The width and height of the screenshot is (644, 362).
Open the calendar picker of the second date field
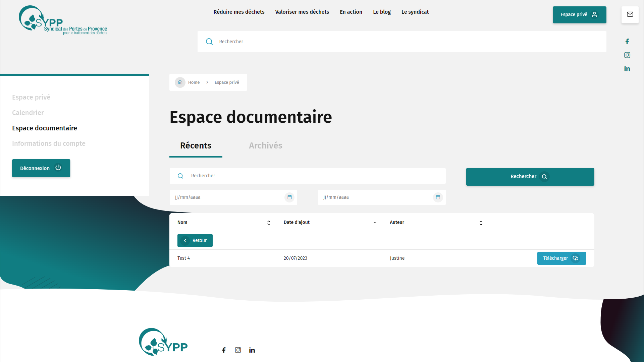point(438,197)
